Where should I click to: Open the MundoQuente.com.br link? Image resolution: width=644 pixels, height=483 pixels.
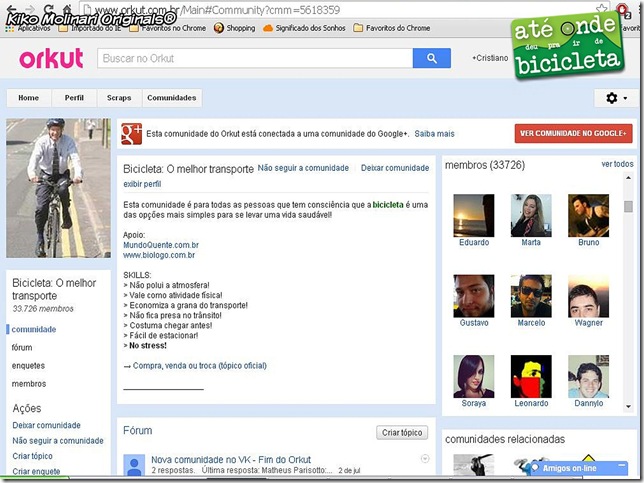161,245
